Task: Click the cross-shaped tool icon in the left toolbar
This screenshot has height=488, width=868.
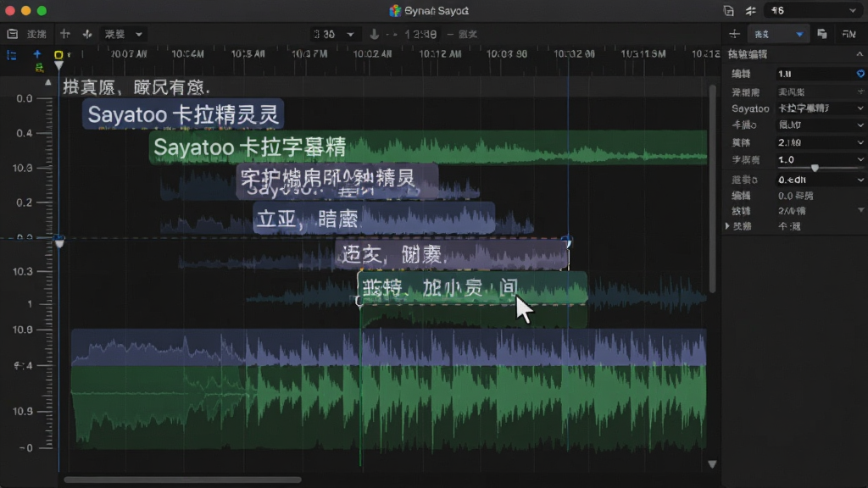Action: click(65, 34)
